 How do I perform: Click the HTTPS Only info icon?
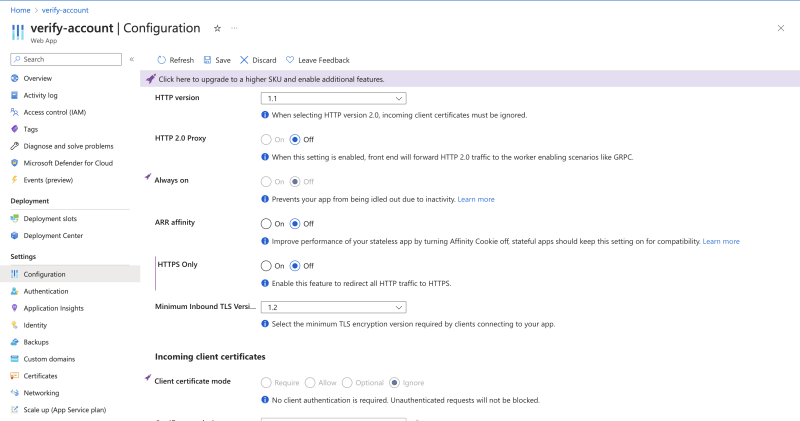click(265, 283)
